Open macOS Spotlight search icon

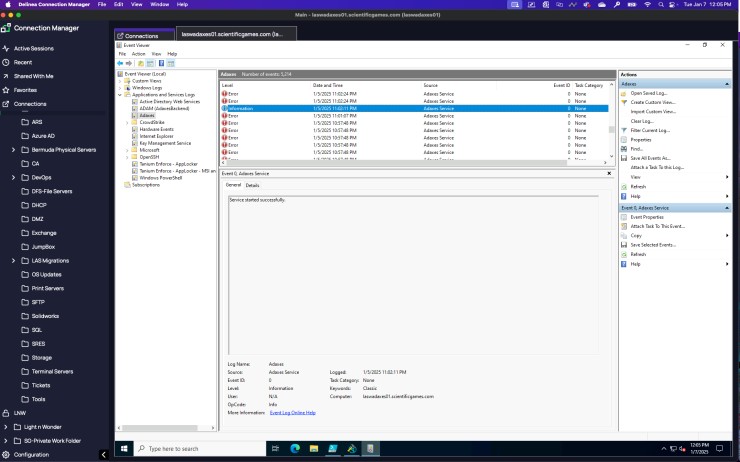tap(661, 4)
